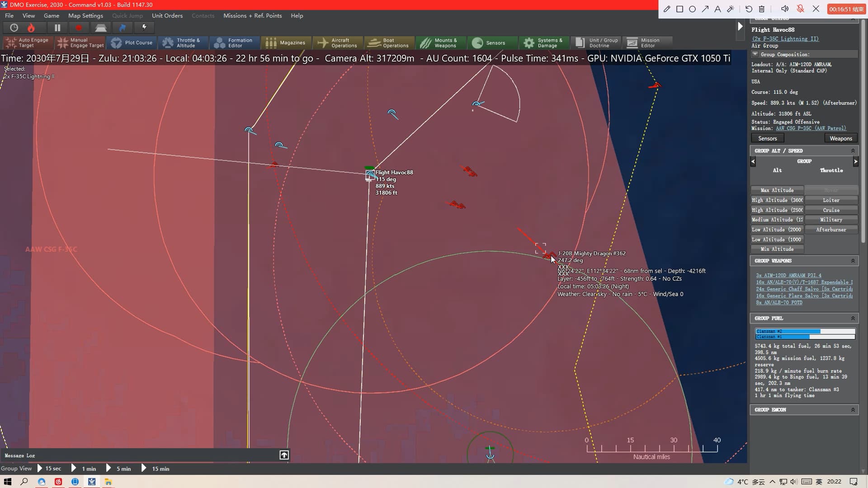Toggle the muted microphone
868x488 pixels.
coord(800,9)
